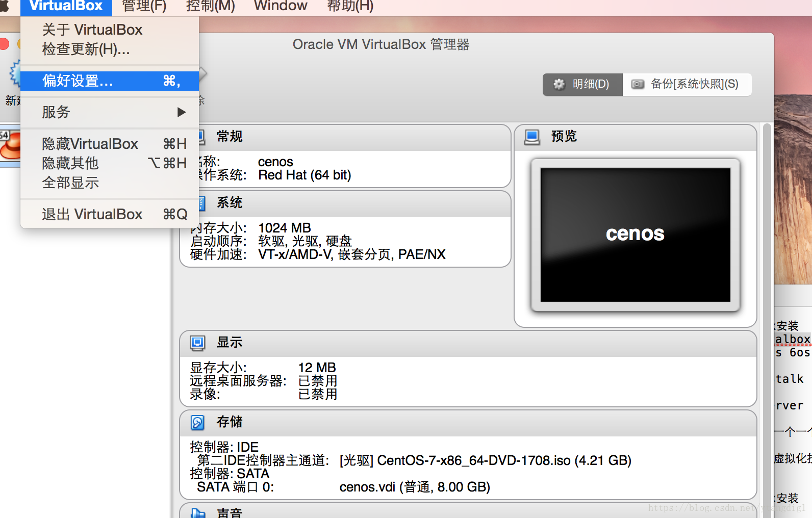Click the 存储 storage section icon
Image resolution: width=812 pixels, height=518 pixels.
(x=197, y=422)
